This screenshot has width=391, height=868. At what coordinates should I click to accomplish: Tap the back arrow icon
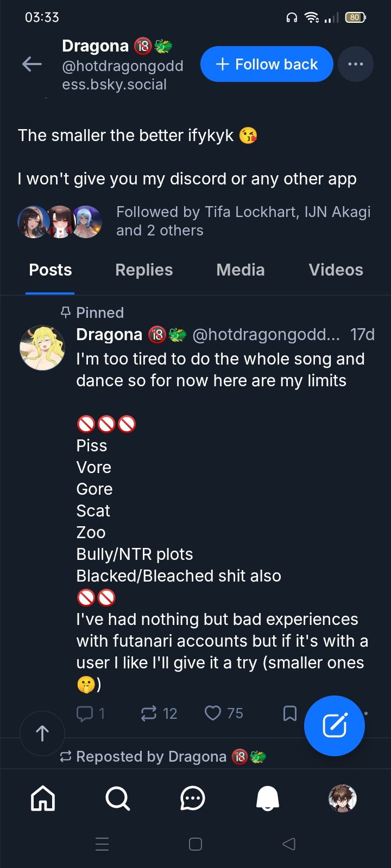(32, 65)
